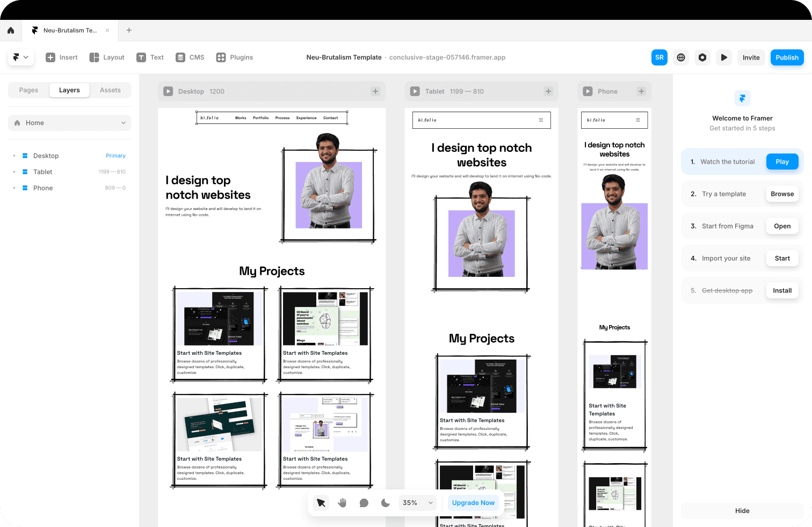Switch to the Pages tab
This screenshot has height=527, width=812.
29,90
